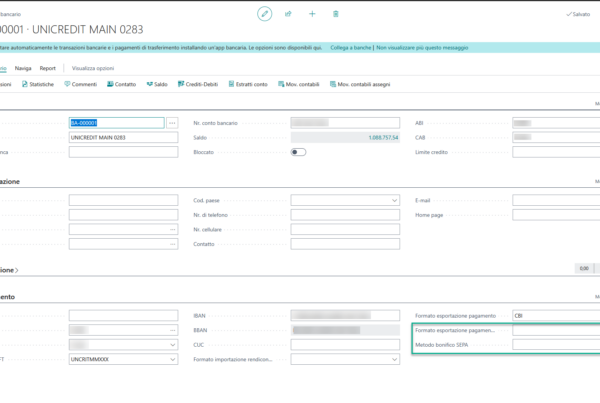Click the Home page input field

(x=556, y=215)
